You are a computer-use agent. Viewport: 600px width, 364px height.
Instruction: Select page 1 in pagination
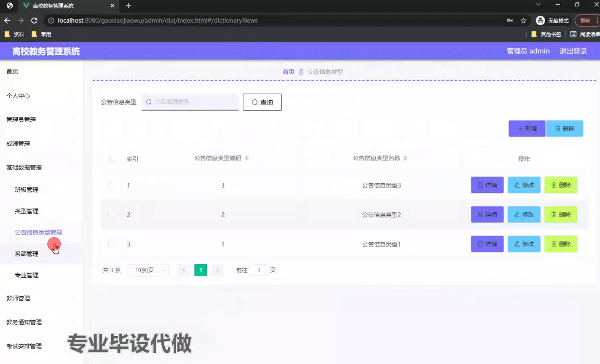point(201,270)
